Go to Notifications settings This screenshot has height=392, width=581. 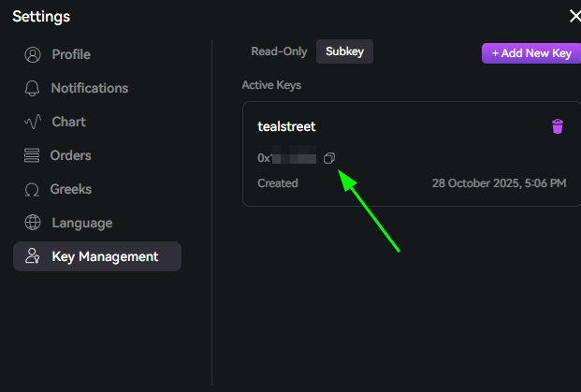click(x=90, y=88)
